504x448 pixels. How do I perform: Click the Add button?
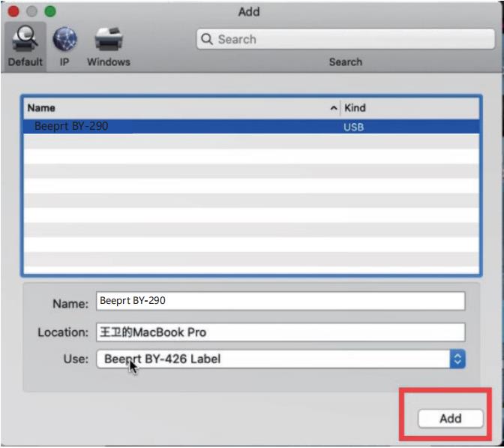(x=451, y=419)
